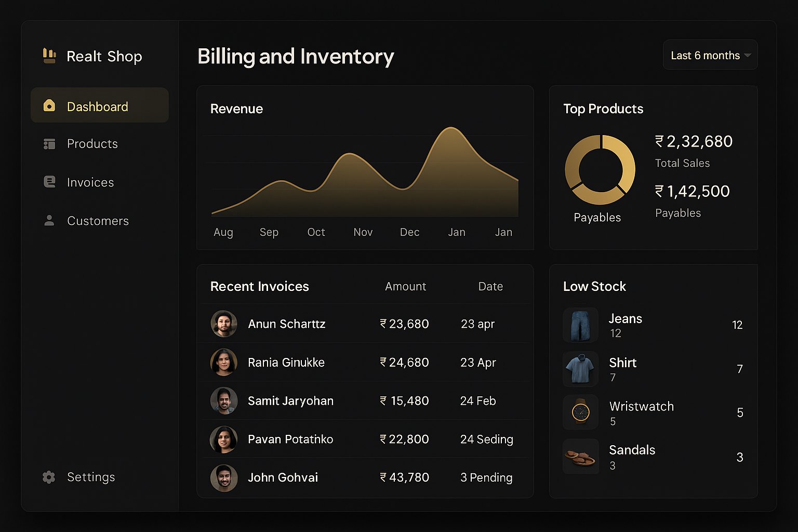The image size is (798, 532).
Task: Click the 24 Seding date cell
Action: pos(487,440)
